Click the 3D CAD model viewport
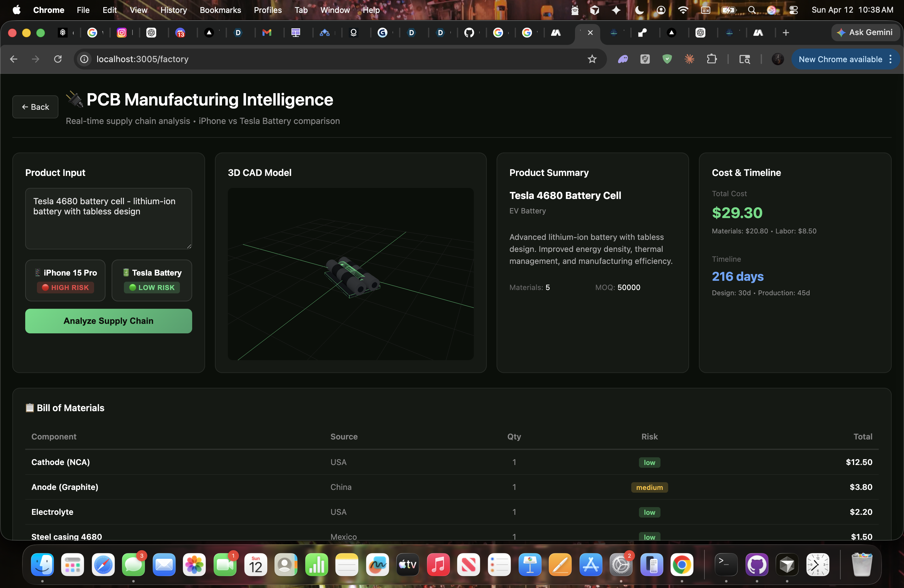The width and height of the screenshot is (904, 588). tap(350, 273)
